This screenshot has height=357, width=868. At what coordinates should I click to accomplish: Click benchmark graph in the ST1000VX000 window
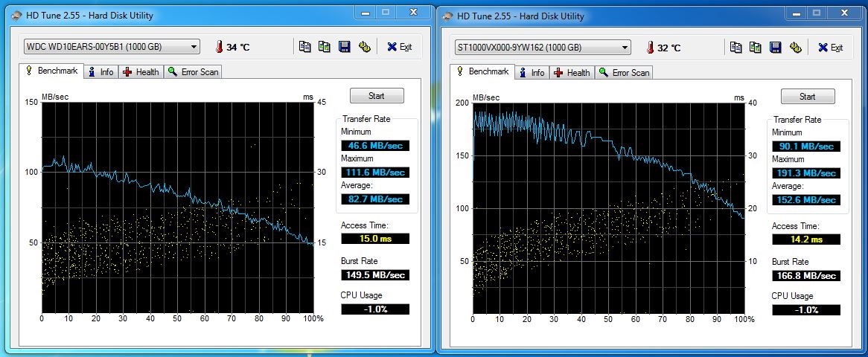pos(608,208)
